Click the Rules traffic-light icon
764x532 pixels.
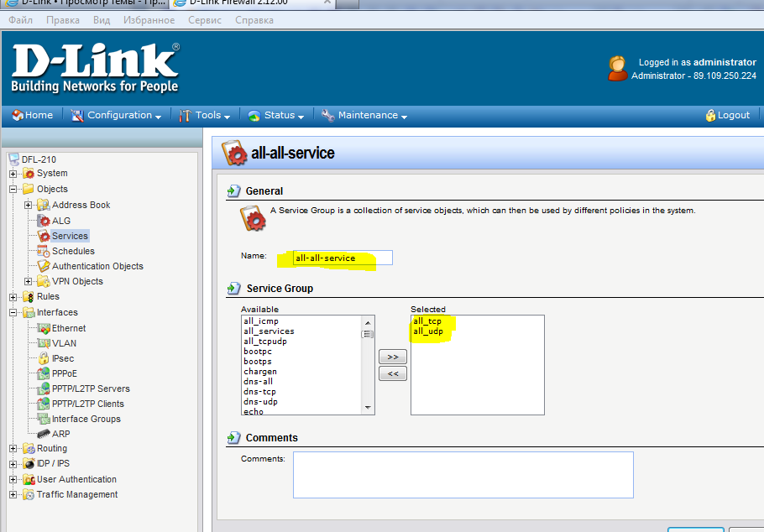29,297
